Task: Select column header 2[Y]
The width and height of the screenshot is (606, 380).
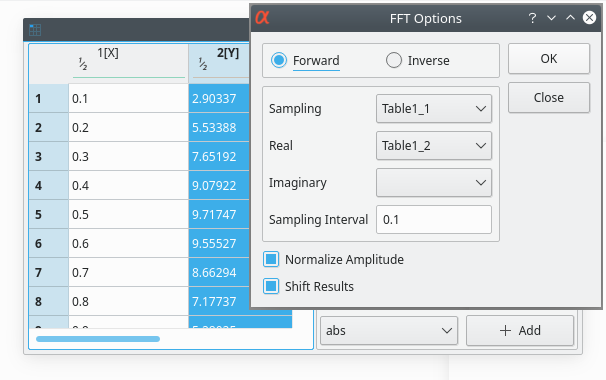Action: click(x=220, y=63)
